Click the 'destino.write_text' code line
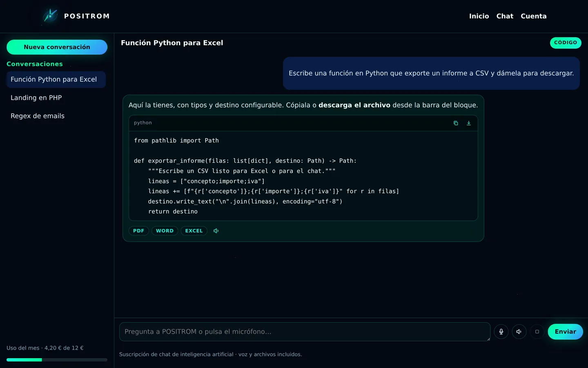Viewport: 588px width, 368px height. point(245,202)
